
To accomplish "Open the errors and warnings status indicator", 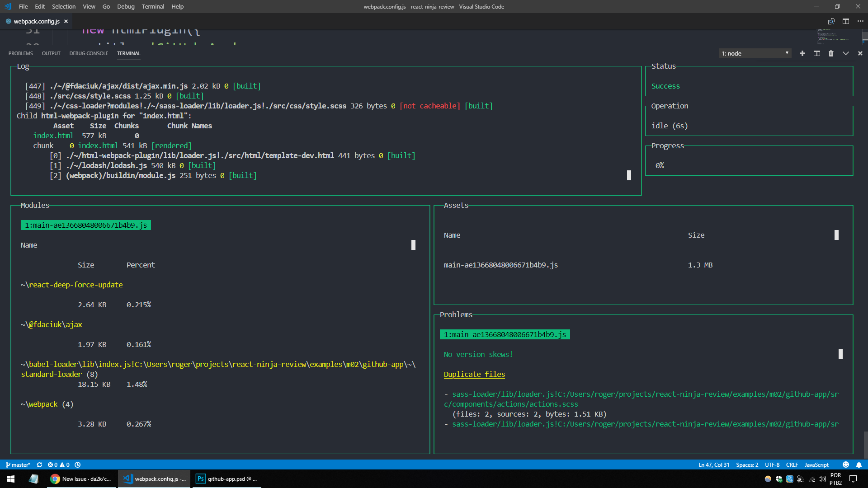I will click(59, 465).
